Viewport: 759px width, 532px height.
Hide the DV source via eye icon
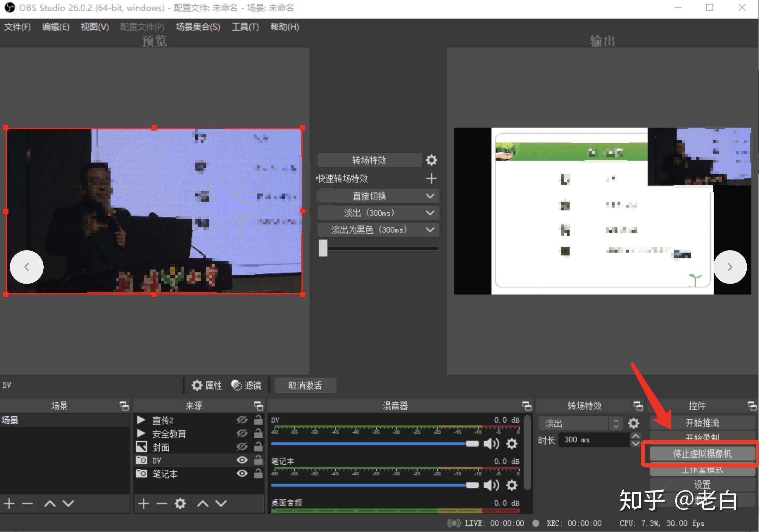(x=242, y=460)
